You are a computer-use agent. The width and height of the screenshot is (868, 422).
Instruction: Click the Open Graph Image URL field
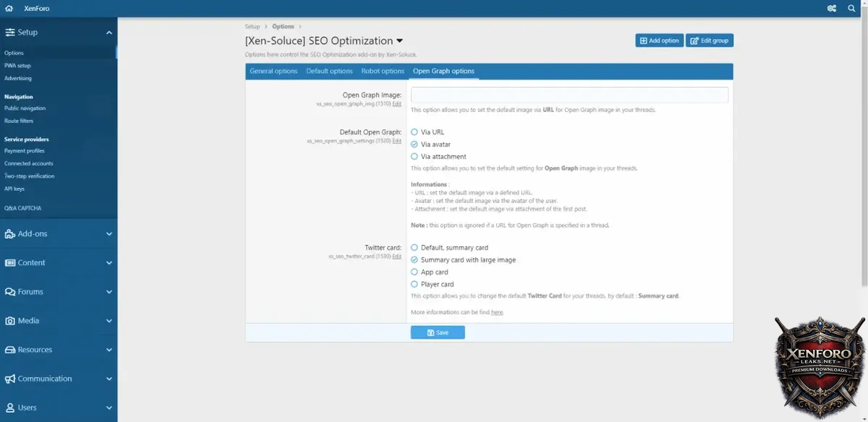point(569,95)
